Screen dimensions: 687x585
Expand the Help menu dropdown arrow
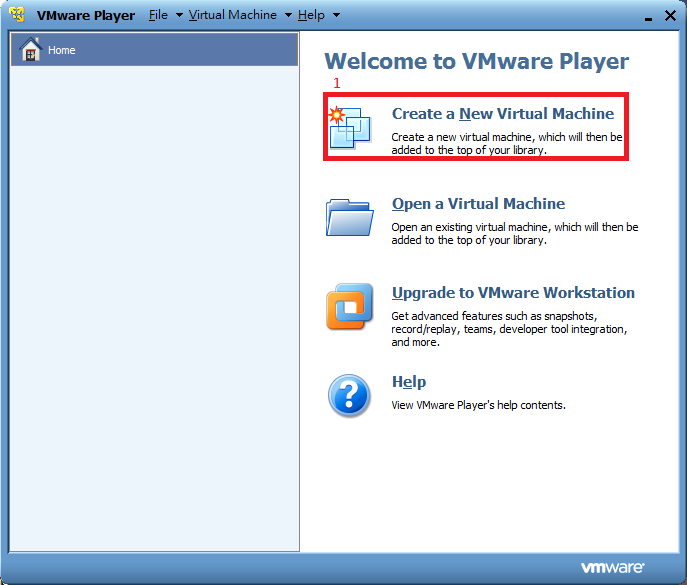click(336, 15)
